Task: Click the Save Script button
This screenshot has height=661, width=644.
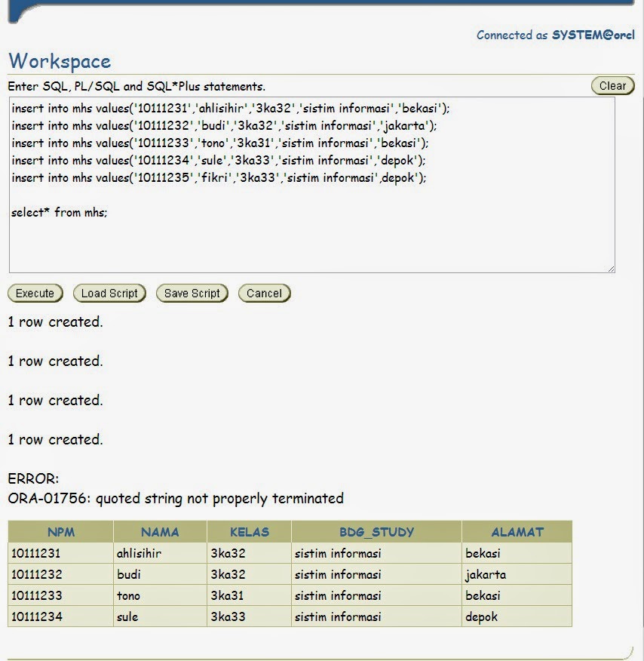Action: point(192,293)
